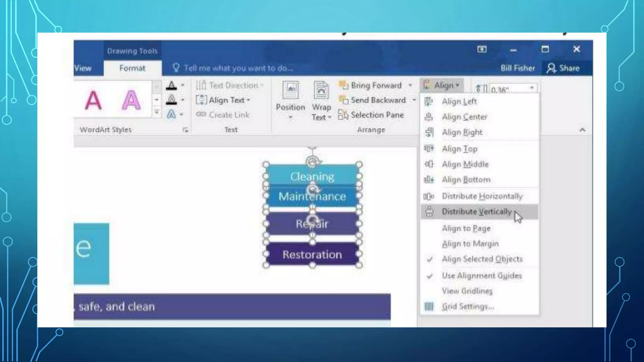The height and width of the screenshot is (362, 644).
Task: Click the Wrap Text icon
Action: (x=321, y=90)
